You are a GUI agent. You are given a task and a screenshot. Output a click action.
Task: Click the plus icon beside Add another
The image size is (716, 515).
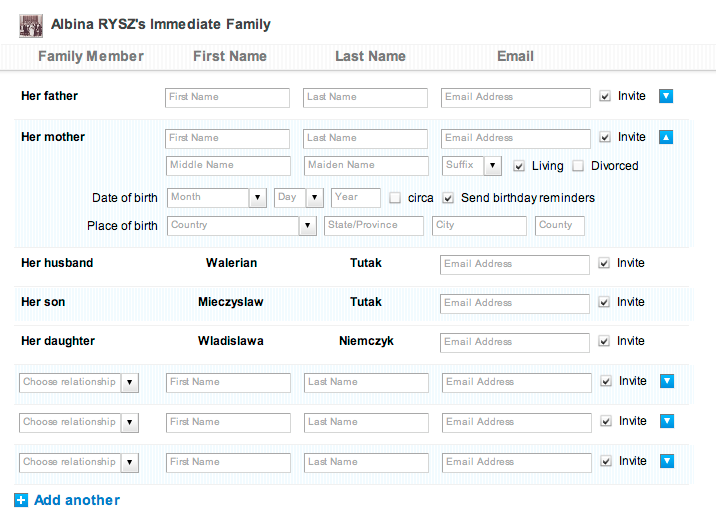click(x=21, y=500)
